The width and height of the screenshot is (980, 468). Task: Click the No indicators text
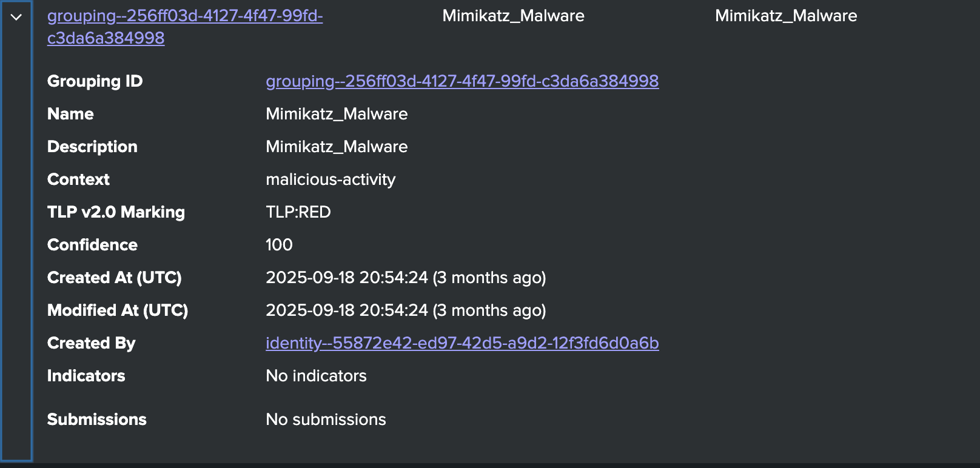click(316, 376)
